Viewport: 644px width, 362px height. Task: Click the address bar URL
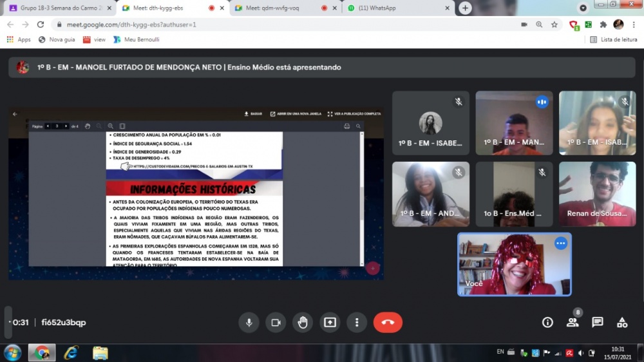[131, 24]
